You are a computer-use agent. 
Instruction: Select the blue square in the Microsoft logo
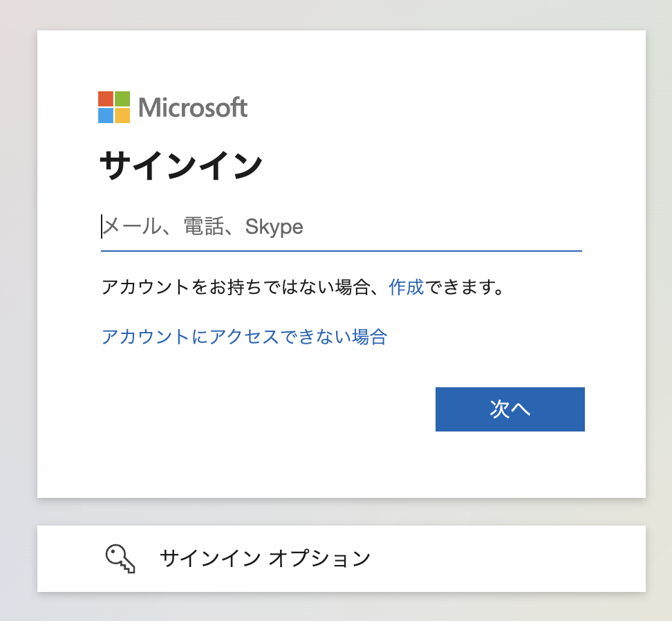click(107, 115)
